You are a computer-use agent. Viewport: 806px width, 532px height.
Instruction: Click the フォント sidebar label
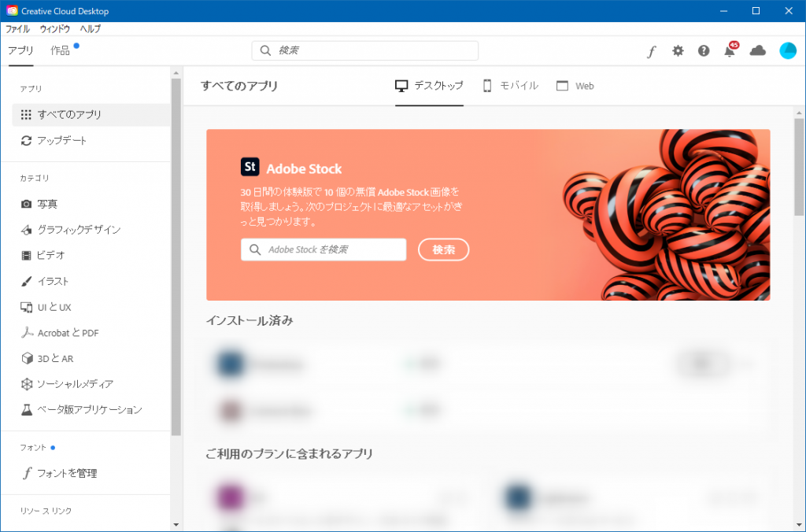click(x=33, y=448)
